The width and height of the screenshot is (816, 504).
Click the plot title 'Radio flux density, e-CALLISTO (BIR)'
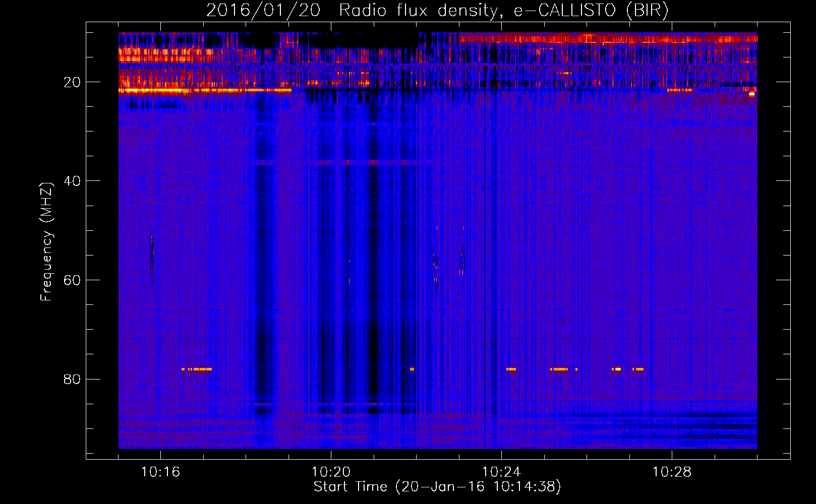tap(503, 11)
